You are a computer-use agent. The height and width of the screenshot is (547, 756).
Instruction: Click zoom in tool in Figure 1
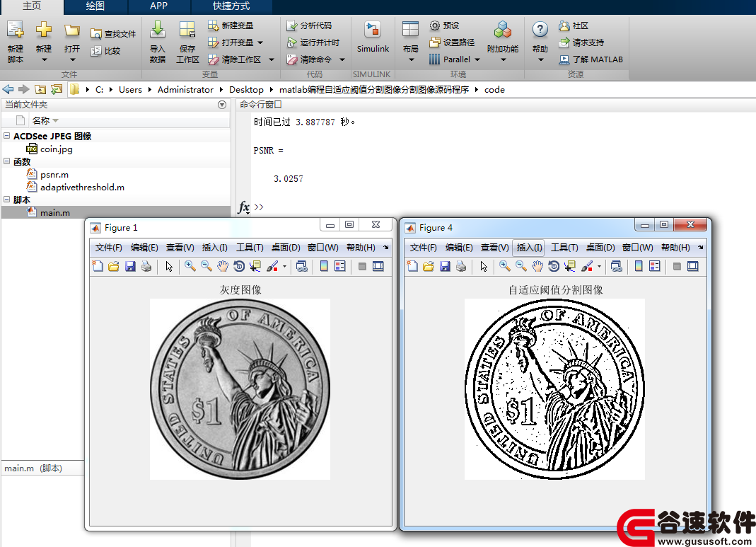click(x=190, y=266)
